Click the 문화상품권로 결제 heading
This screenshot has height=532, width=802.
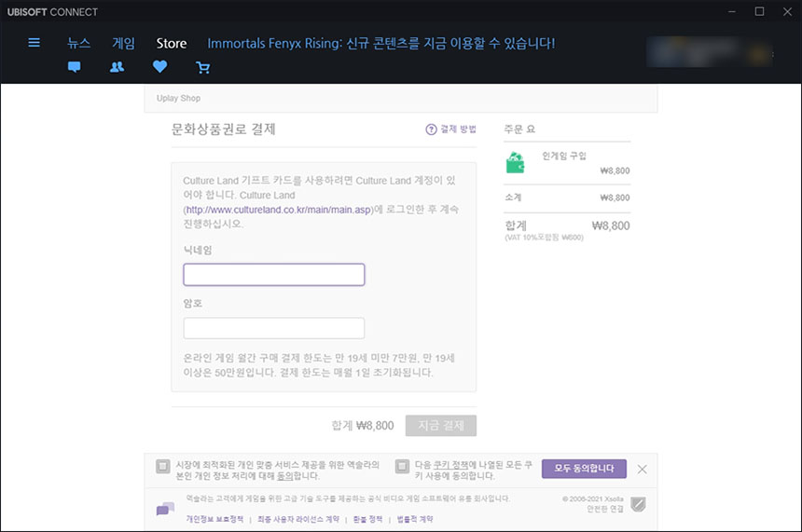tap(223, 130)
